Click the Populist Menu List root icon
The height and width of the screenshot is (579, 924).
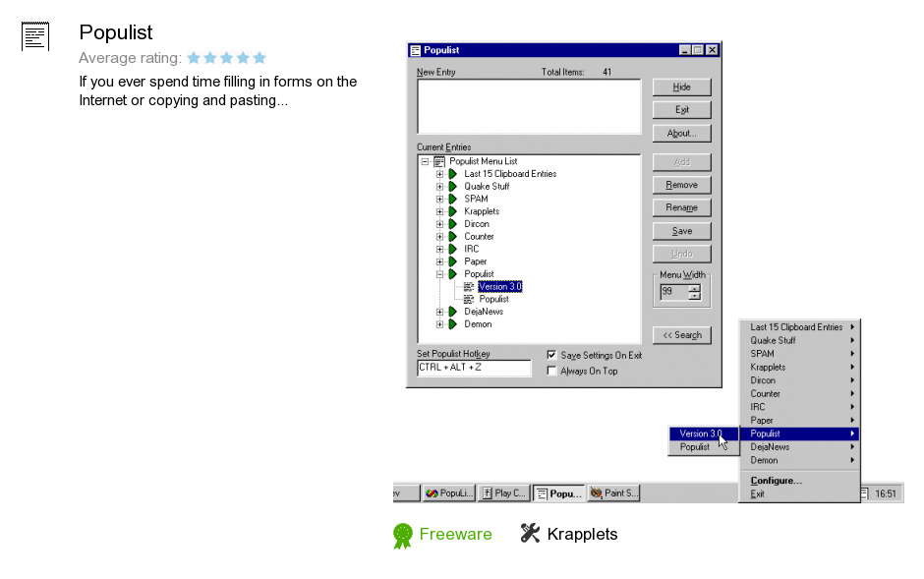pos(439,161)
